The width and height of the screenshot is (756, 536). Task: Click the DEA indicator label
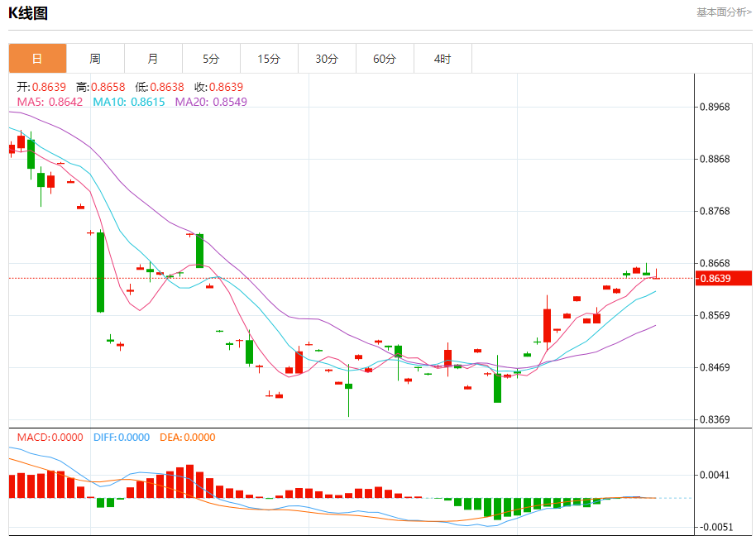click(x=187, y=438)
